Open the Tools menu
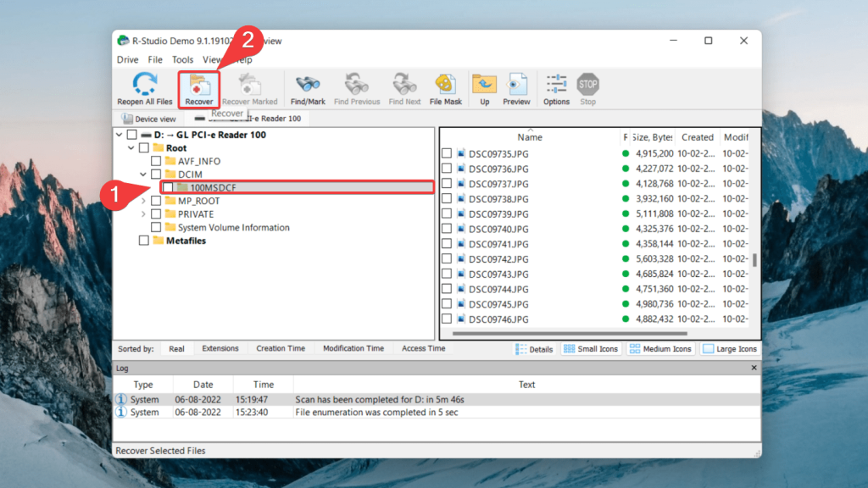The height and width of the screenshot is (488, 868). pos(182,59)
